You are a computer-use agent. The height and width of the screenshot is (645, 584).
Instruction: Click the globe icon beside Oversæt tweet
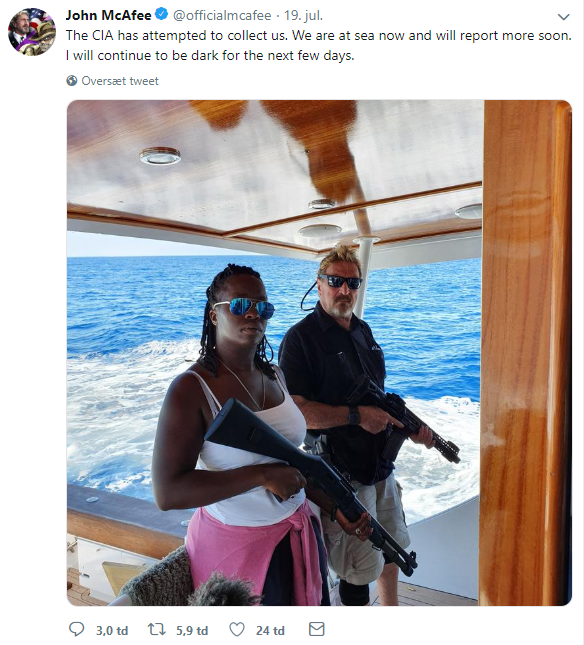(72, 81)
